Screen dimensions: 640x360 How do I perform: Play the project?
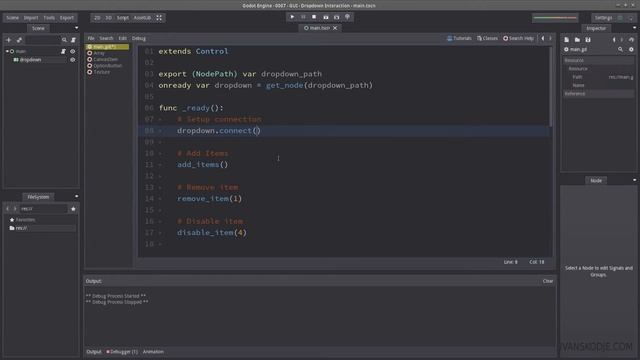[x=292, y=17]
